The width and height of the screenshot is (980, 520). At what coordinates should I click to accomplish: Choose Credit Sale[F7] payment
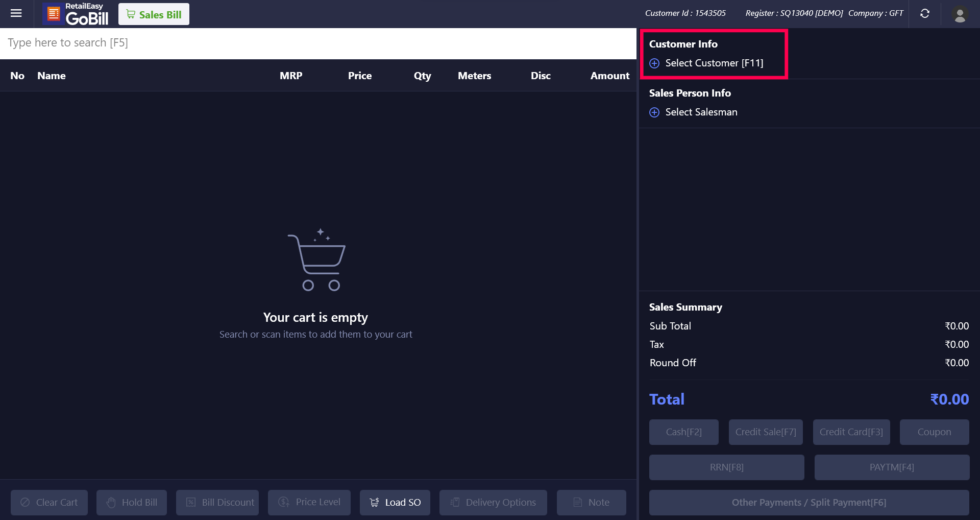(x=766, y=432)
